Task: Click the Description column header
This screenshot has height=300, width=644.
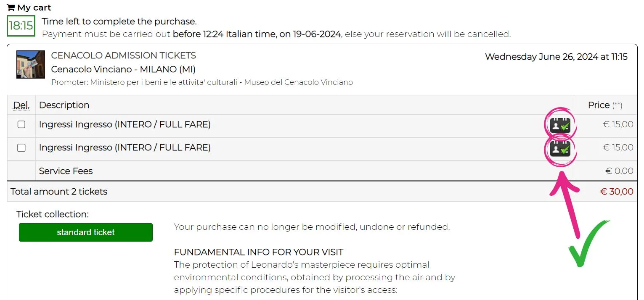Action: [x=64, y=105]
